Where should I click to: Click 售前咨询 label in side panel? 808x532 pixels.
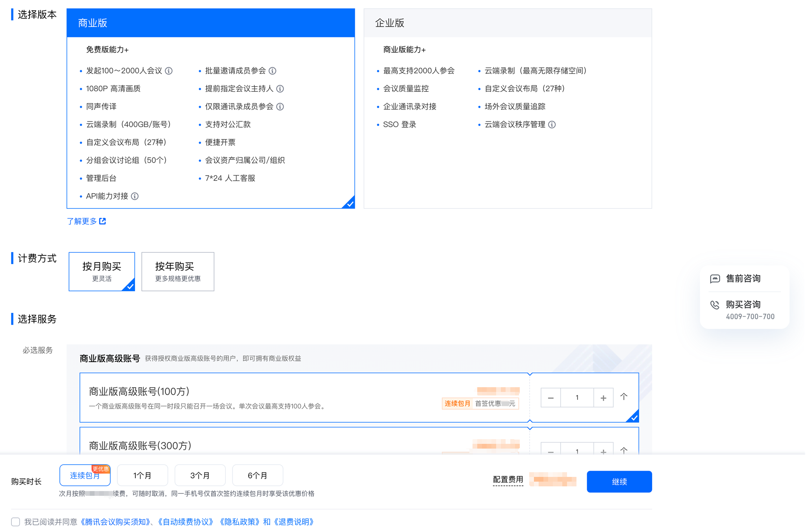743,279
